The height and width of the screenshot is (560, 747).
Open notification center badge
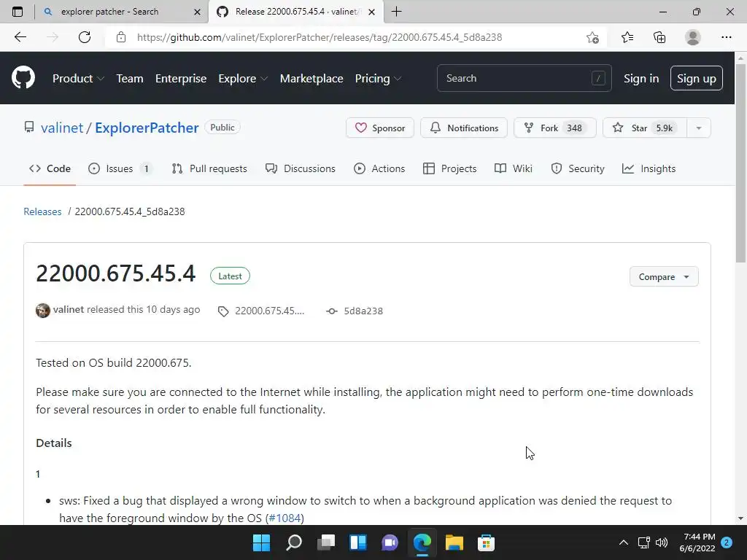point(727,542)
